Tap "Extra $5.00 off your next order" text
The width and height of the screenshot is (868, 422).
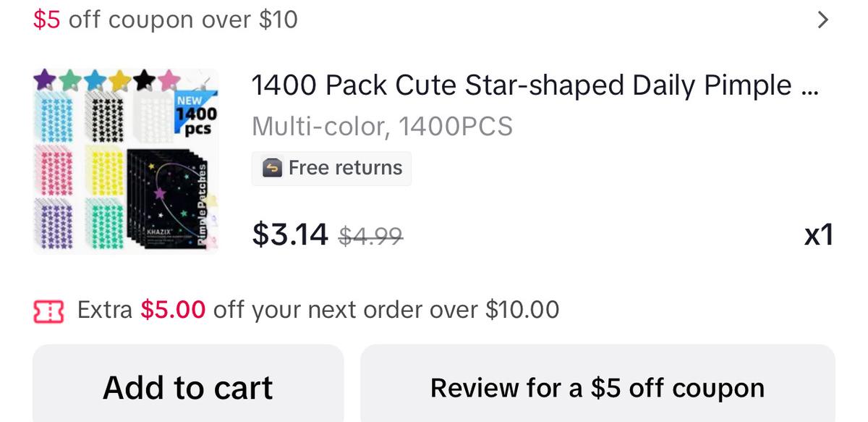click(x=318, y=310)
